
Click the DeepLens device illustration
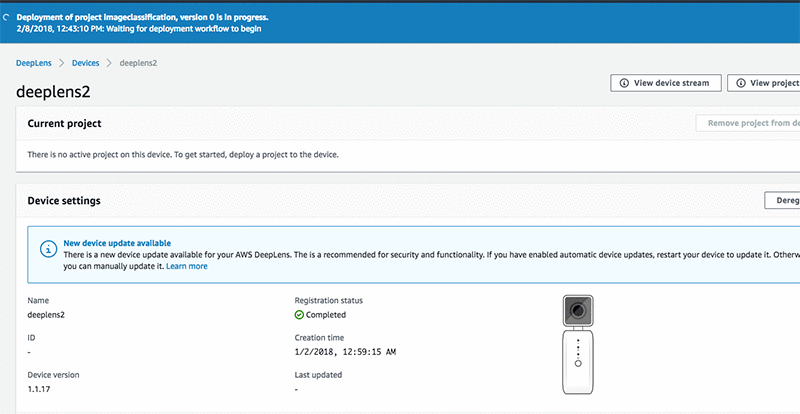pos(578,345)
